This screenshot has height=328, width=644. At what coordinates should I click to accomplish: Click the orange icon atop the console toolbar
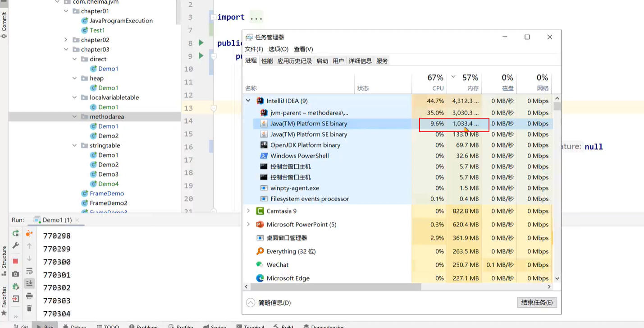coord(29,233)
